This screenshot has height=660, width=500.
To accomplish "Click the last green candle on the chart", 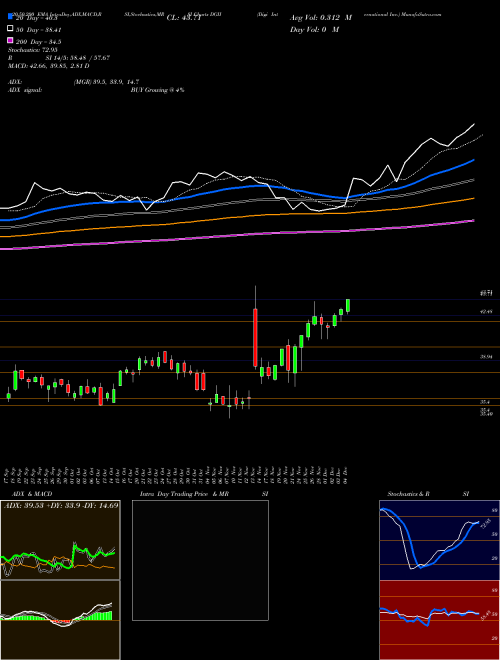I will click(348, 306).
